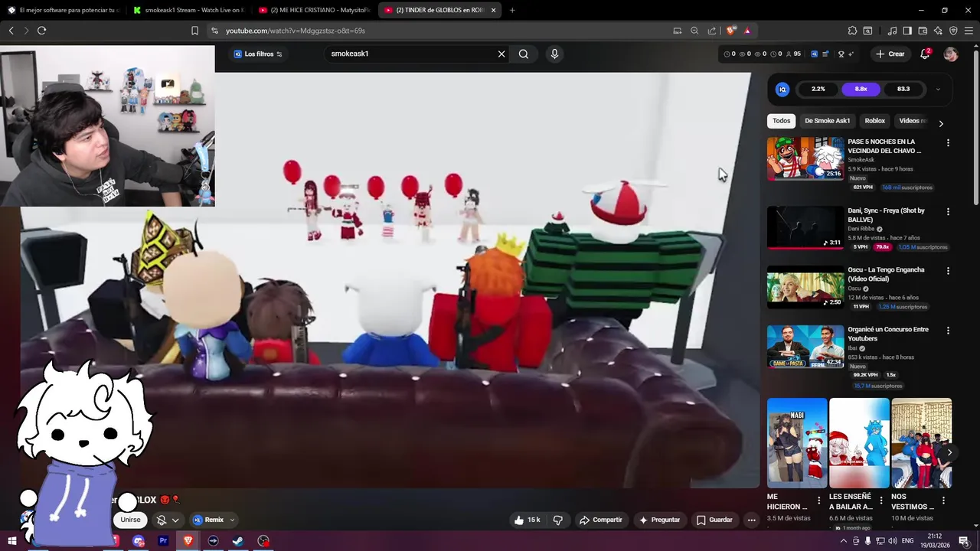This screenshot has height=551, width=980.
Task: Select the Todos filter chip
Action: point(781,121)
